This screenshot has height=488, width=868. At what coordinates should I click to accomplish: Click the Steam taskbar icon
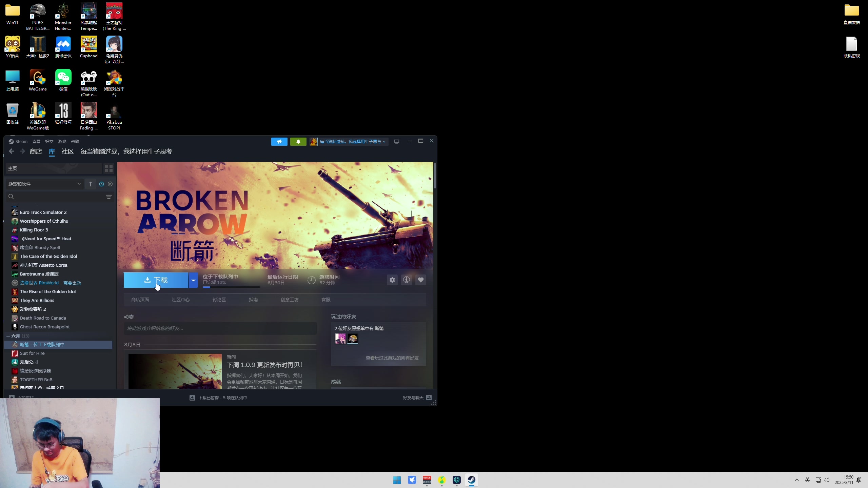point(471,480)
